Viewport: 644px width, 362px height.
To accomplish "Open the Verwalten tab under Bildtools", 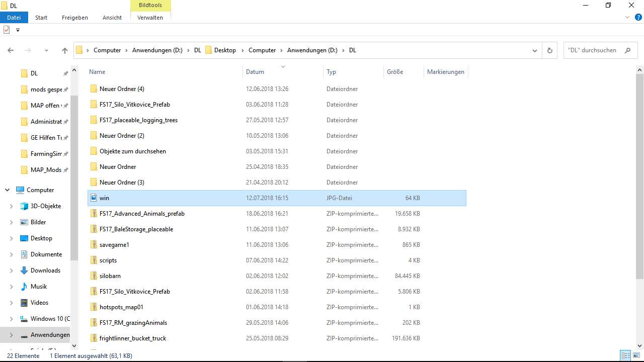I will point(150,17).
